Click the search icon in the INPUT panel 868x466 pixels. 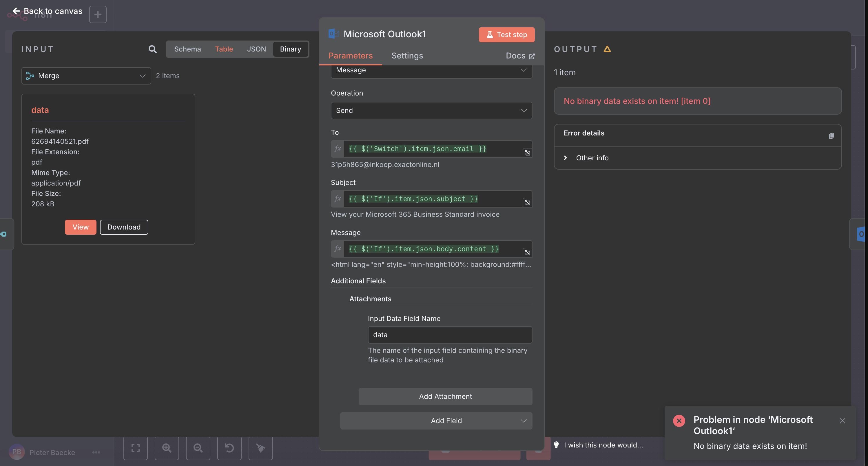click(x=152, y=49)
